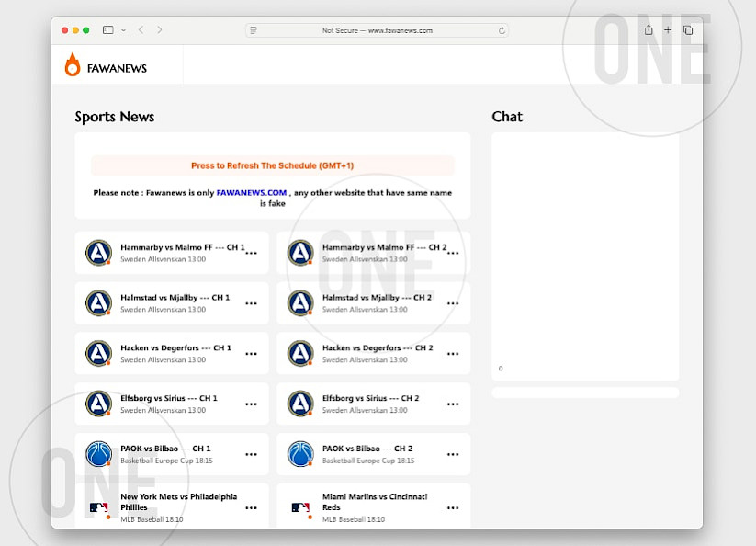The image size is (756, 546).
Task: Click the FAWANEWS site title text
Action: click(x=117, y=69)
